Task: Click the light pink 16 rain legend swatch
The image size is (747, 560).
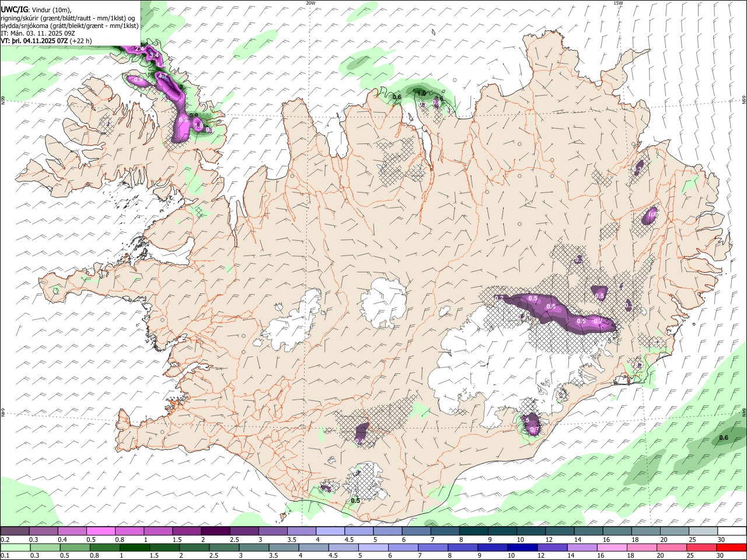Action: point(612,547)
